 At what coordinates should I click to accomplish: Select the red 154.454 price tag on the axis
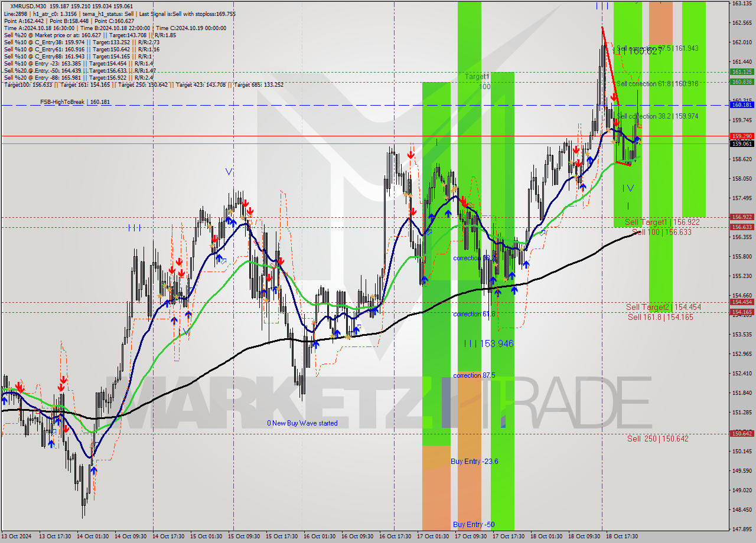742,302
